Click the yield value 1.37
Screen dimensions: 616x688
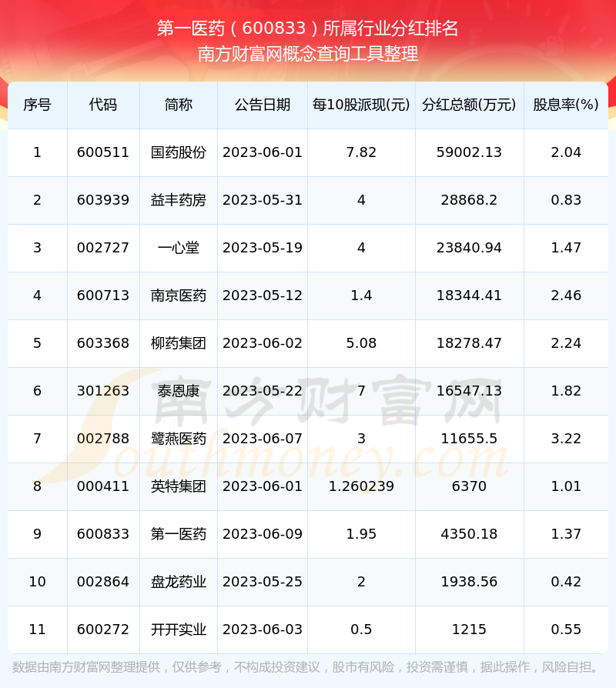(x=566, y=534)
